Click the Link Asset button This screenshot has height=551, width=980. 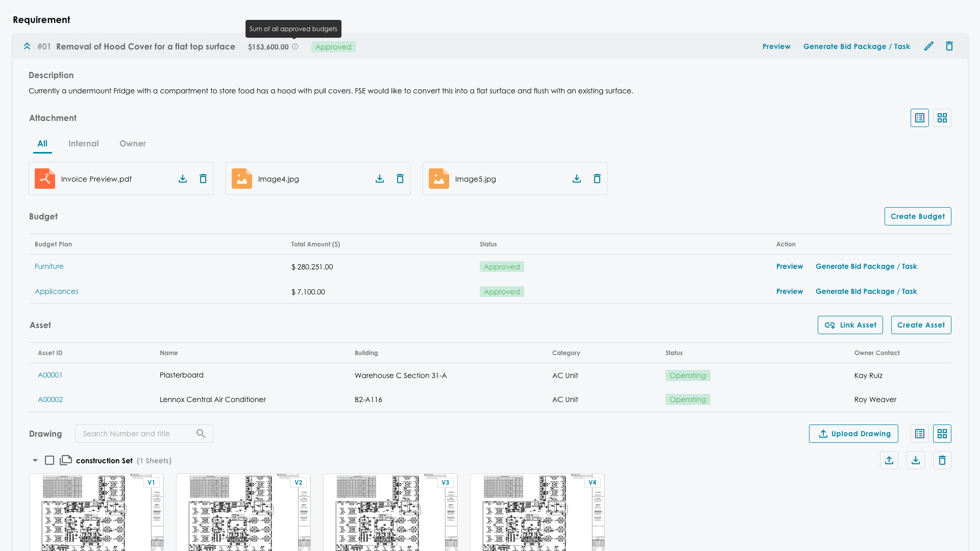coord(850,325)
